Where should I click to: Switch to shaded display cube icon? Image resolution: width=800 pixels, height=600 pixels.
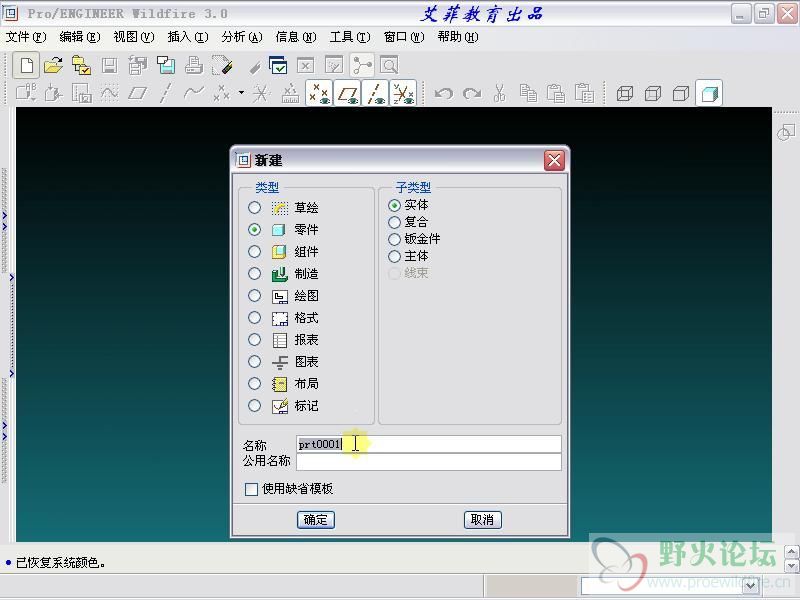click(709, 93)
